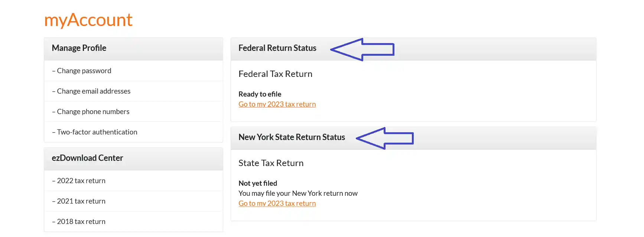Download the 2021 tax return
This screenshot has width=644, height=237.
(x=81, y=201)
